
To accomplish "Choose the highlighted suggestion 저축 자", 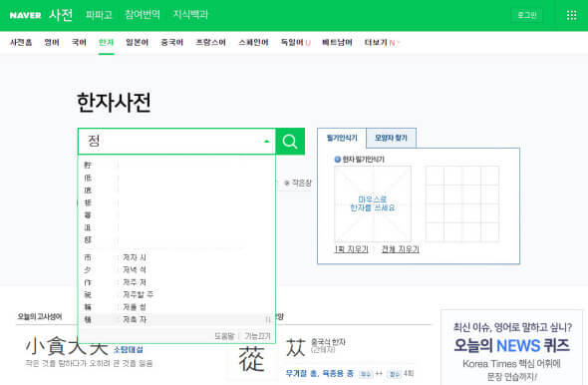I will point(176,319).
